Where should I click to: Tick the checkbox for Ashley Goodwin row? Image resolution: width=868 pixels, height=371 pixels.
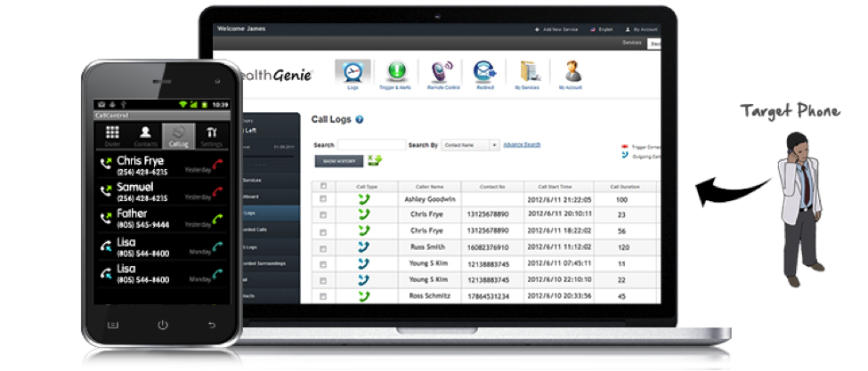(x=323, y=199)
